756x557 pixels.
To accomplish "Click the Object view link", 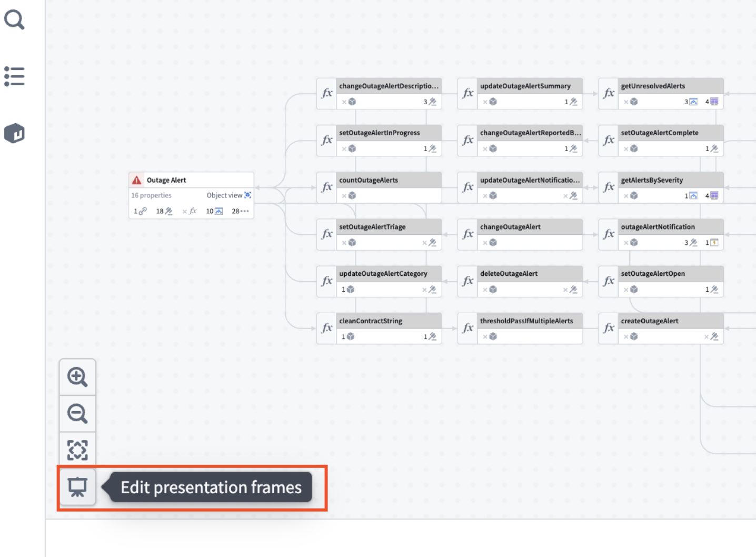I will [x=223, y=195].
